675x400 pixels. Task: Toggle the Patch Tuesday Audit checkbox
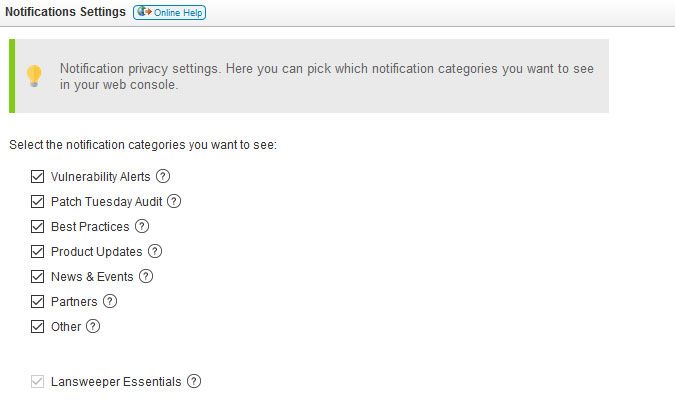pyautogui.click(x=38, y=202)
